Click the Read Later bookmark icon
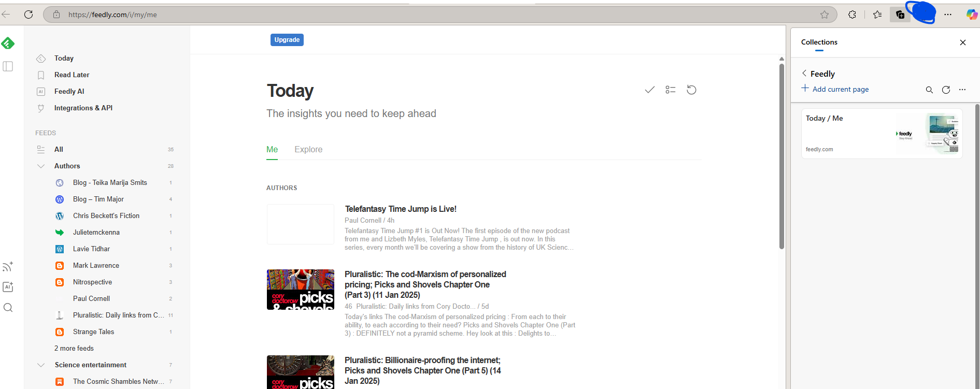This screenshot has width=980, height=389. pos(41,75)
